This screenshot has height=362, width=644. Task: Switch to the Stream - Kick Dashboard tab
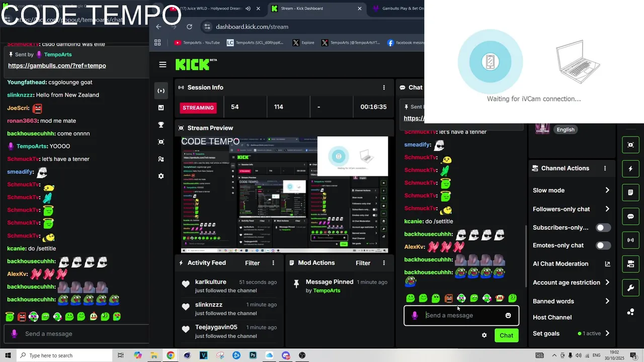click(x=316, y=9)
